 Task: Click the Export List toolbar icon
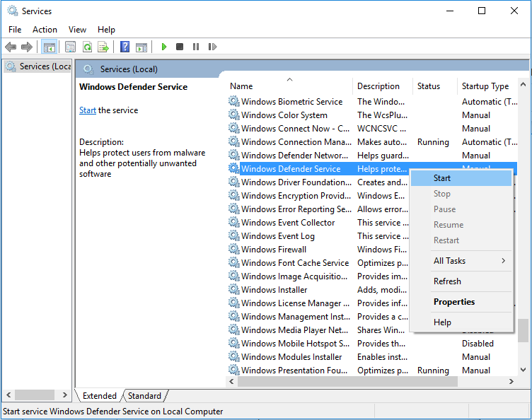coord(103,47)
